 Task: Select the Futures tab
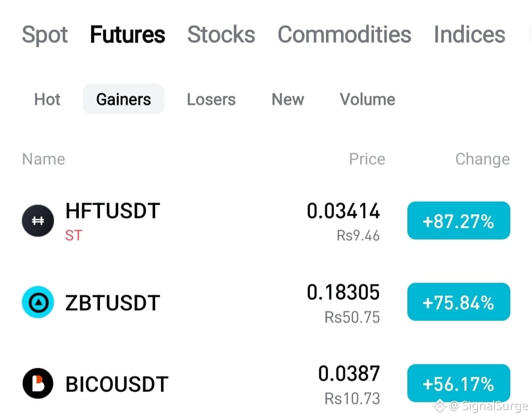(128, 35)
